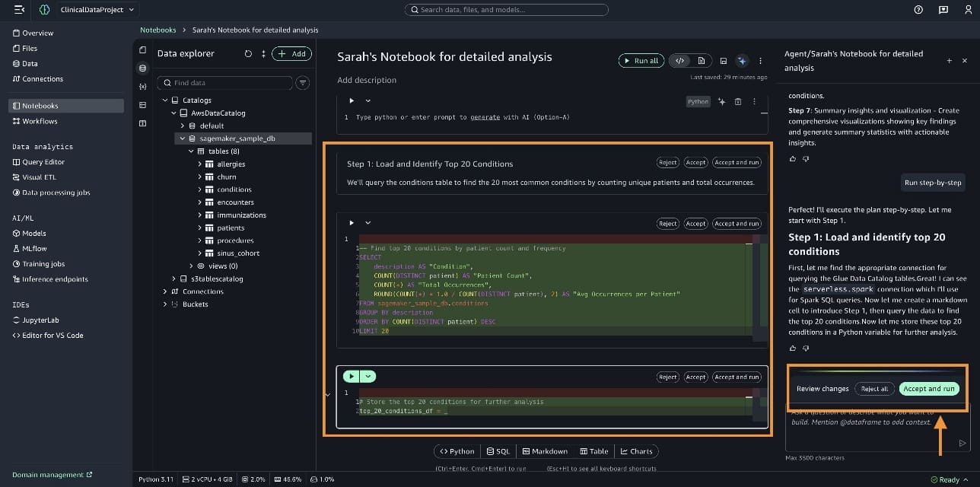Delete the Python cell via trash icon

point(737,101)
